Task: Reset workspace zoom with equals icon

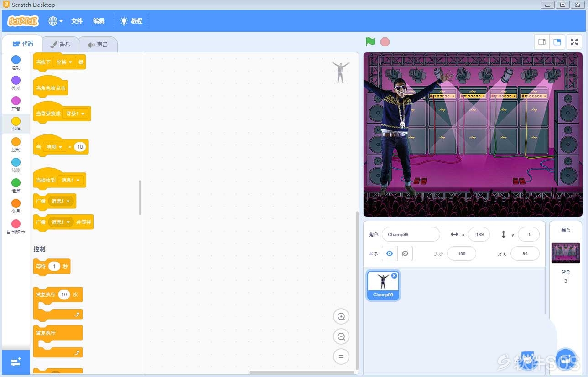Action: click(341, 356)
